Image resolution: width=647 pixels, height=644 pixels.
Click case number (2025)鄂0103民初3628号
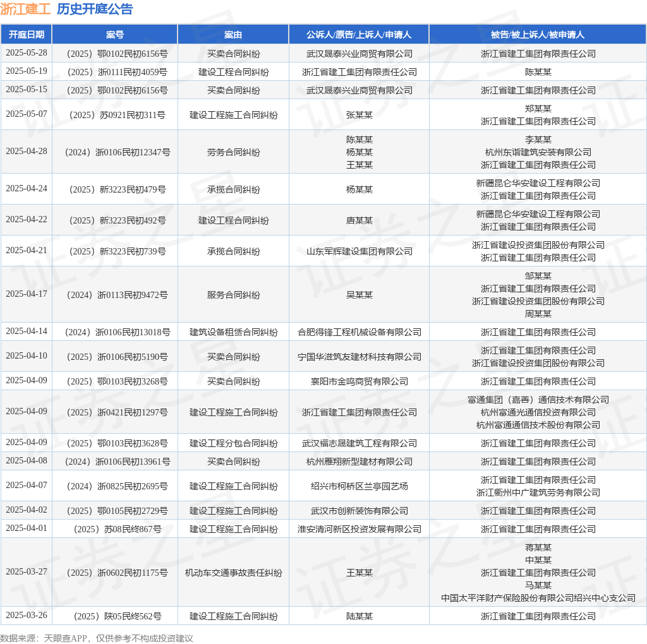click(117, 444)
